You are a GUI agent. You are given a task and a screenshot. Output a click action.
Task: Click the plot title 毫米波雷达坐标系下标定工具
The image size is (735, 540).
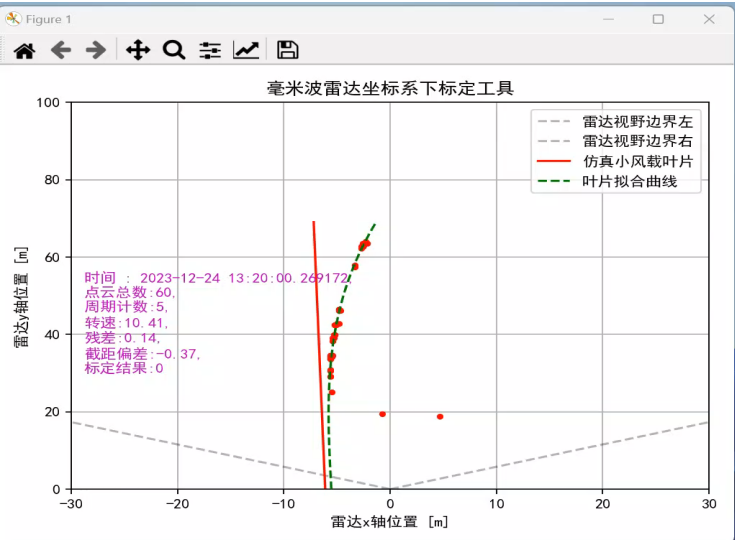point(390,88)
